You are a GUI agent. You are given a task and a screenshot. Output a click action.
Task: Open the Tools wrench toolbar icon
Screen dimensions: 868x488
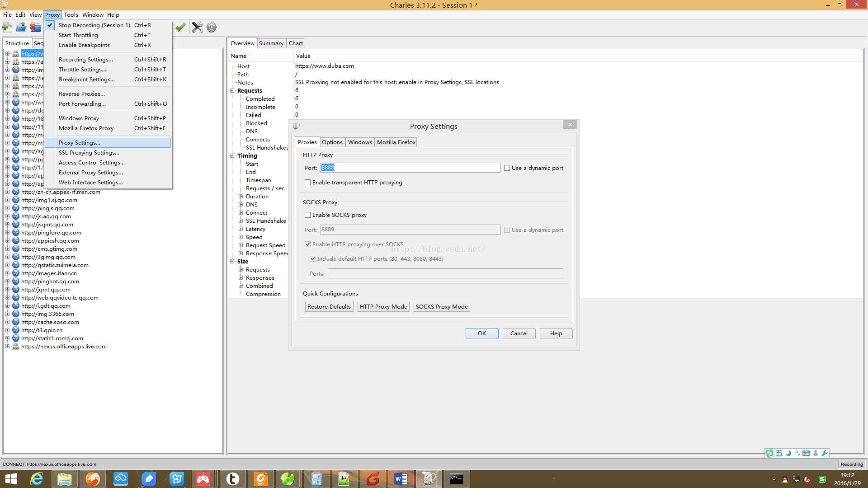(x=198, y=27)
